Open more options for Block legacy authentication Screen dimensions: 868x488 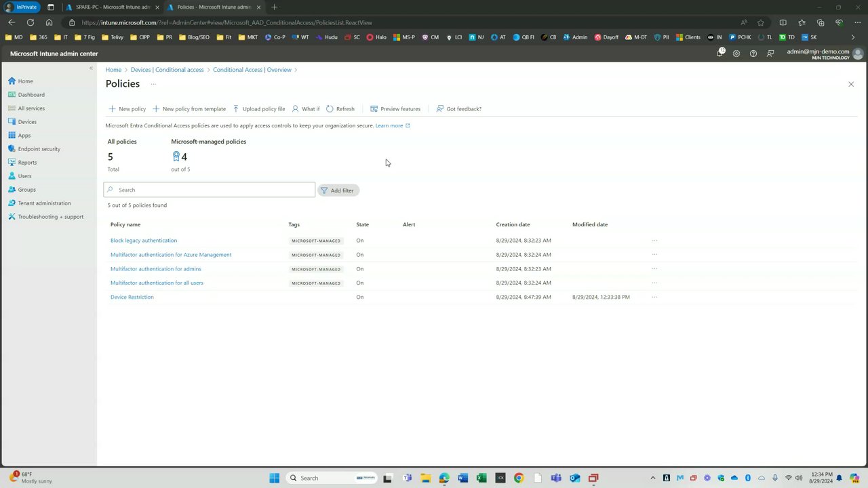click(x=654, y=240)
